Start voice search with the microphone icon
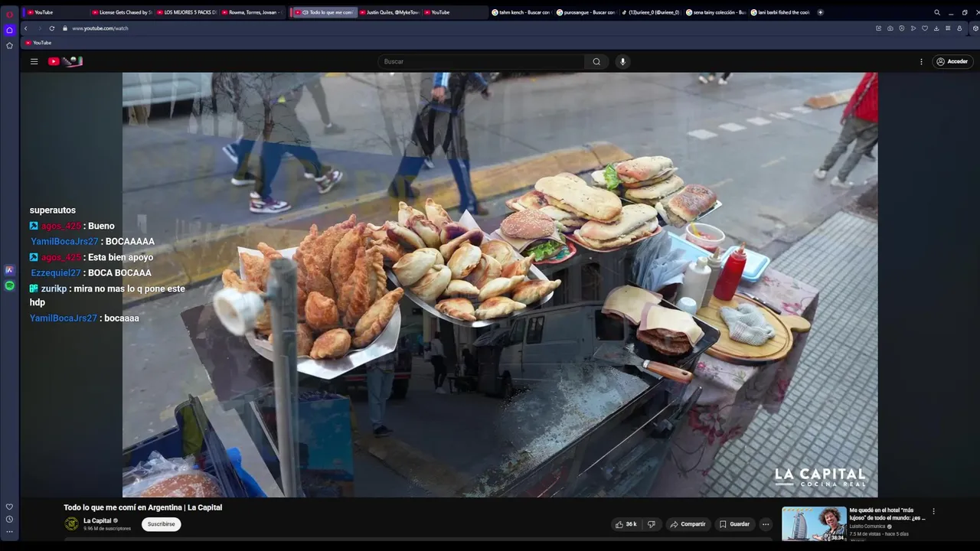Image resolution: width=980 pixels, height=551 pixels. coord(622,61)
